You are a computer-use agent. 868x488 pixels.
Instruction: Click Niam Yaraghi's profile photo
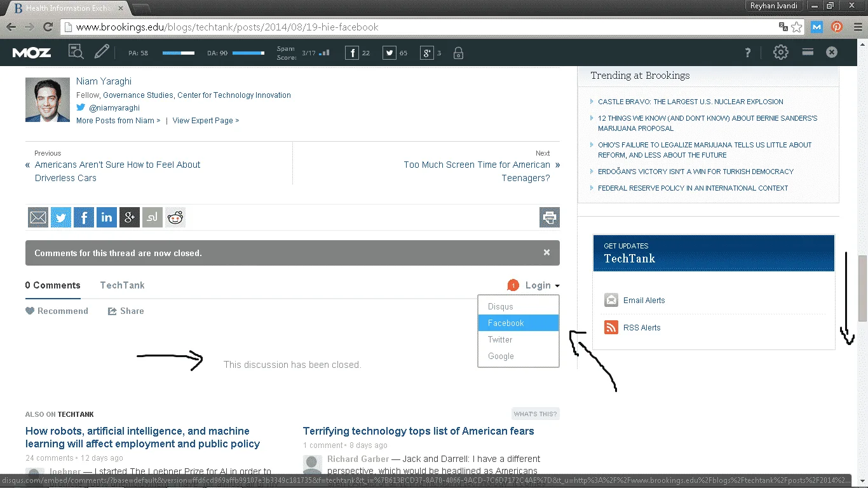click(48, 100)
